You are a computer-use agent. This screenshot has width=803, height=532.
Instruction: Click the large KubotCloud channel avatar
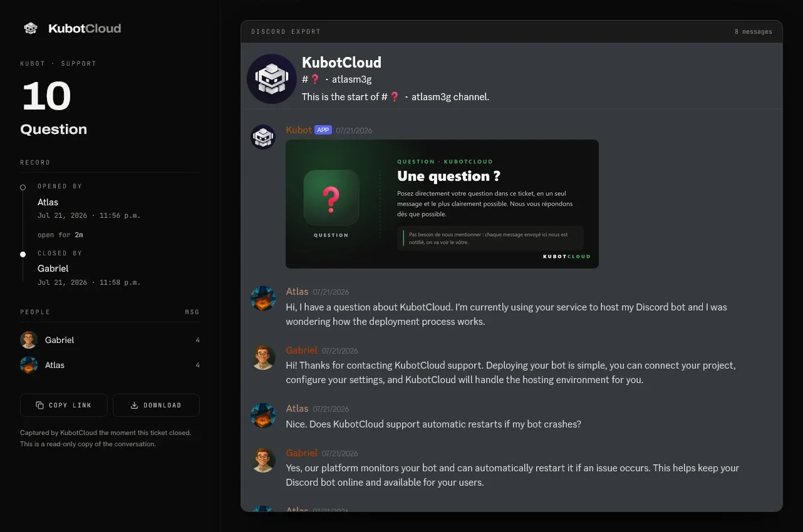click(x=272, y=79)
